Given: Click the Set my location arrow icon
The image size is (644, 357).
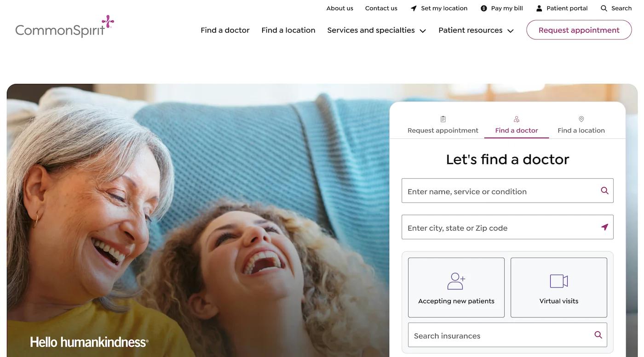Looking at the screenshot, I should pos(414,8).
